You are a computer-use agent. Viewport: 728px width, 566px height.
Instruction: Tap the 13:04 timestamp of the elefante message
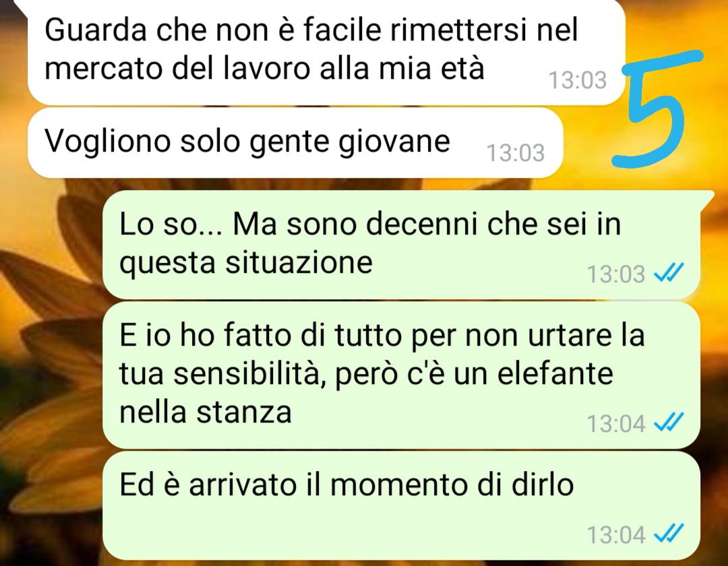pyautogui.click(x=616, y=423)
